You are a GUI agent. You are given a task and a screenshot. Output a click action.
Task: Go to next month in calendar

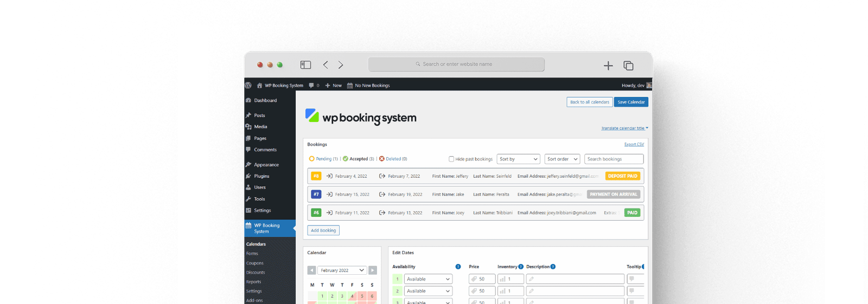click(373, 270)
